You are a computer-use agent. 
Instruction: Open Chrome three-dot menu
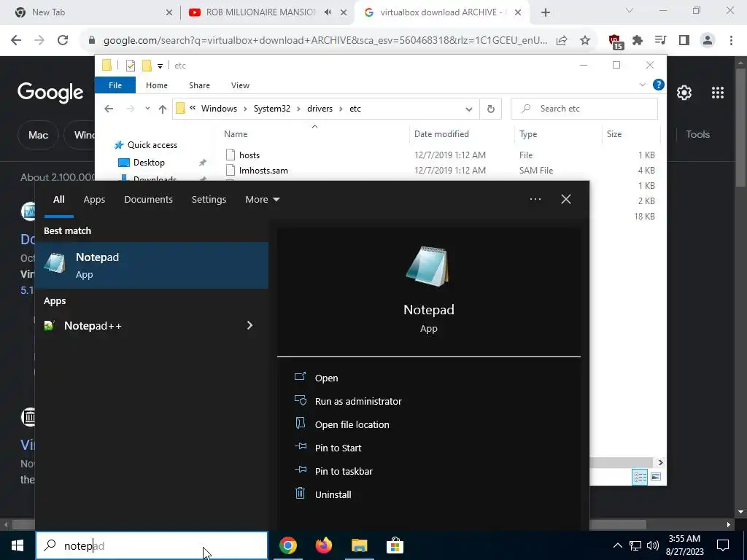(x=731, y=41)
